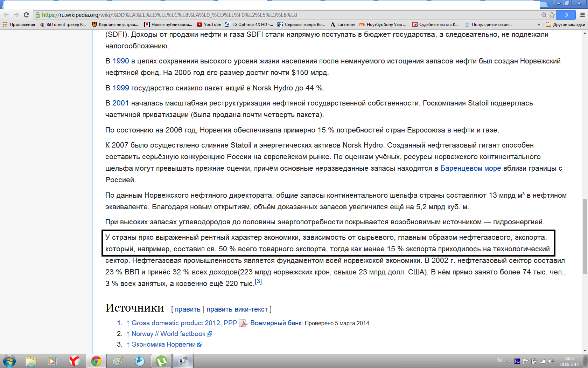This screenshot has height=368, width=588.
Task: Click the blue arrow extension button
Action: click(566, 15)
